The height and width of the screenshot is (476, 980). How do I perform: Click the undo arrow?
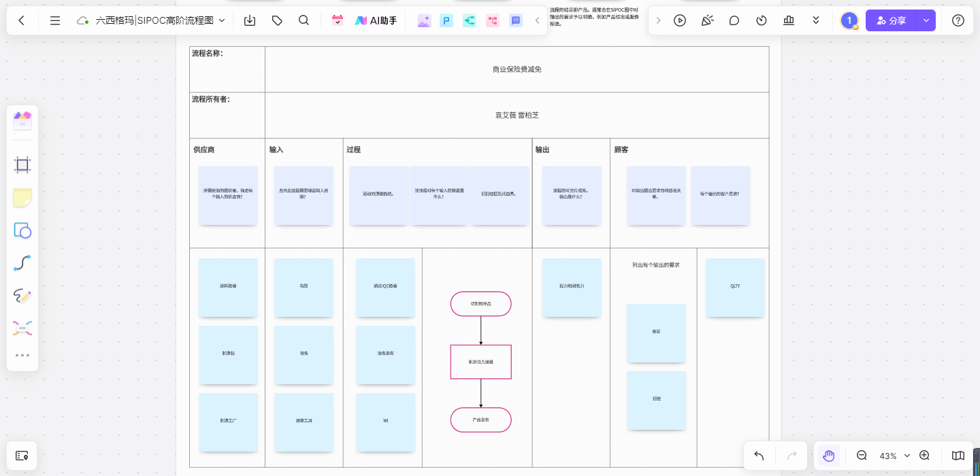tap(759, 456)
